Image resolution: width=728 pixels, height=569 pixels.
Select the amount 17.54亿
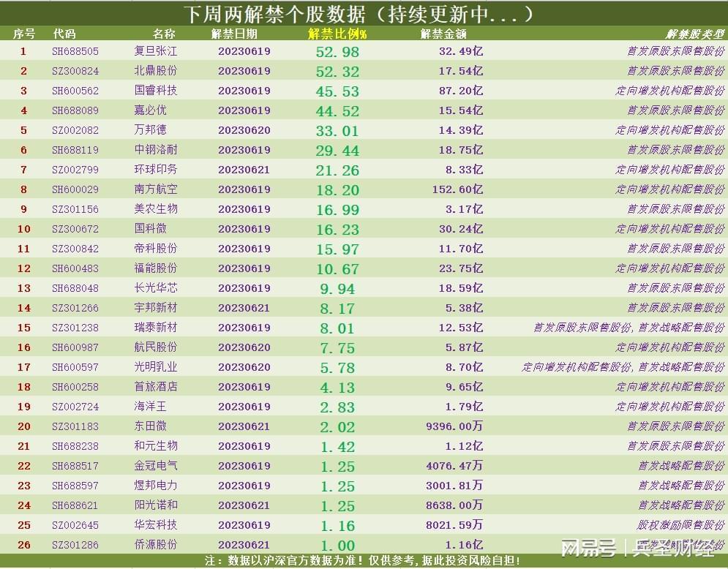461,71
